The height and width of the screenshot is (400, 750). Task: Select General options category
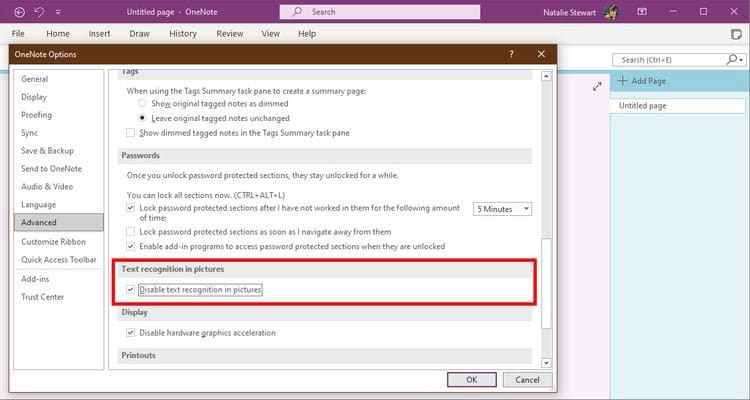[x=58, y=79]
